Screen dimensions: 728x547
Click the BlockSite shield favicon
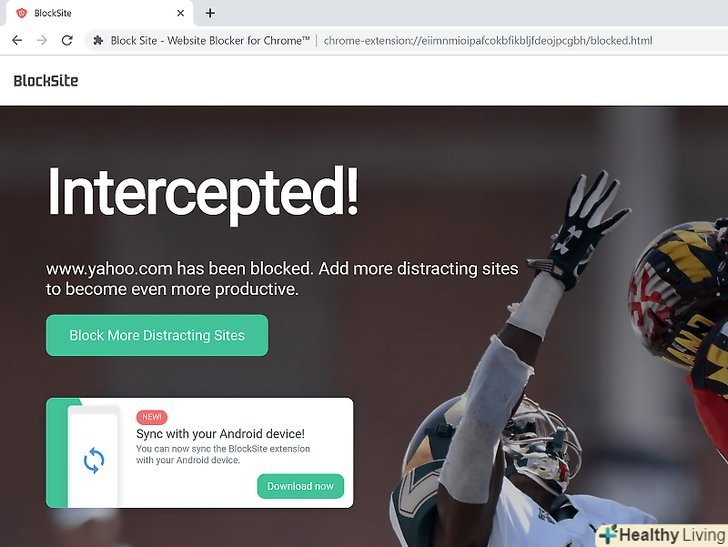click(x=22, y=13)
